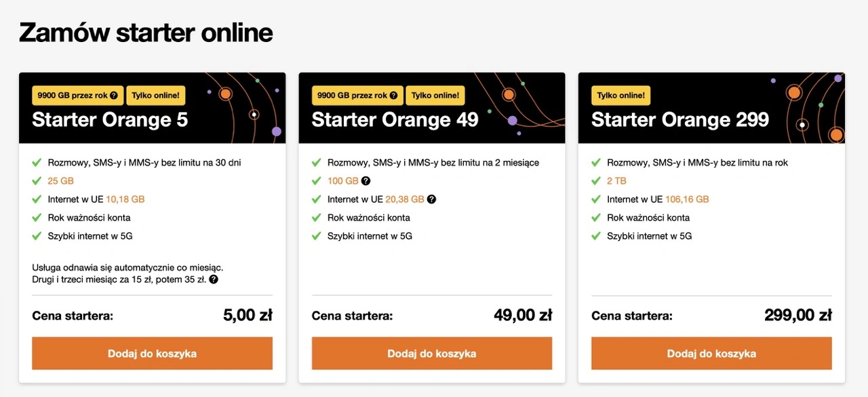
Task: Add Starter Orange 49 to cart
Action: pos(432,354)
